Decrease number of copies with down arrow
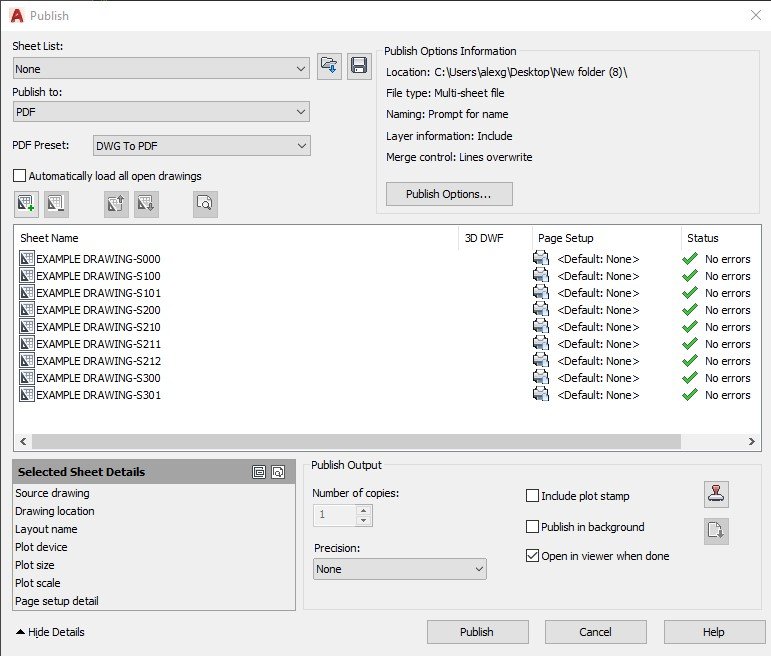The height and width of the screenshot is (656, 771). tap(363, 521)
